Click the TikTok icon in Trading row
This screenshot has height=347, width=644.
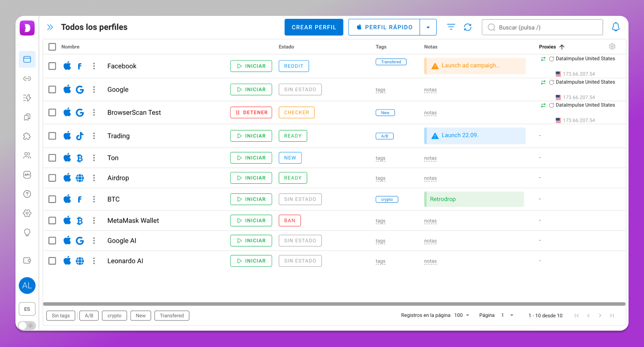[x=80, y=136]
